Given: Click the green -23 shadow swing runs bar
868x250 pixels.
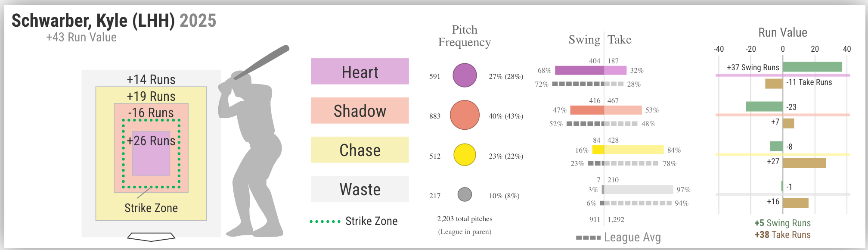Looking at the screenshot, I should (x=764, y=106).
